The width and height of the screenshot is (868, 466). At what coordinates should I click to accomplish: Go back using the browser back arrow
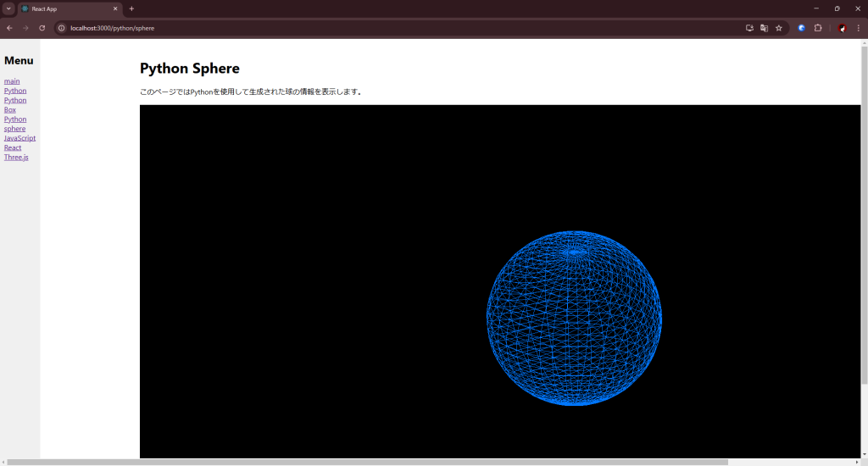coord(9,28)
